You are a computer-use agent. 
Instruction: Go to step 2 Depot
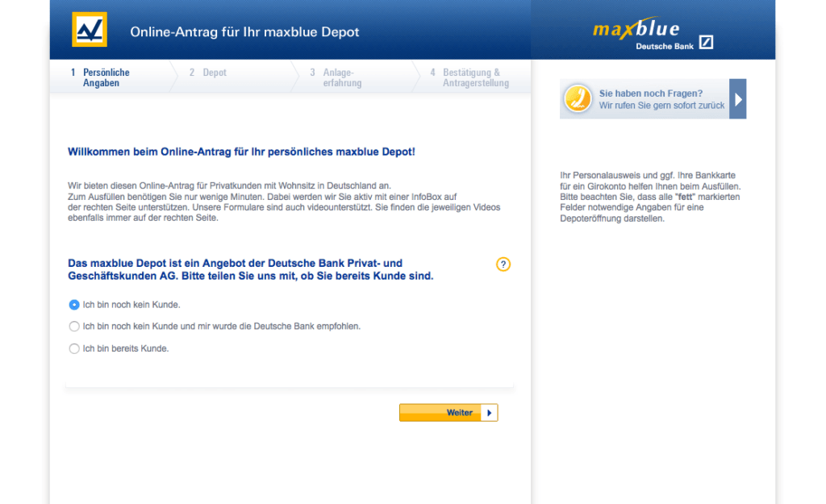(208, 73)
